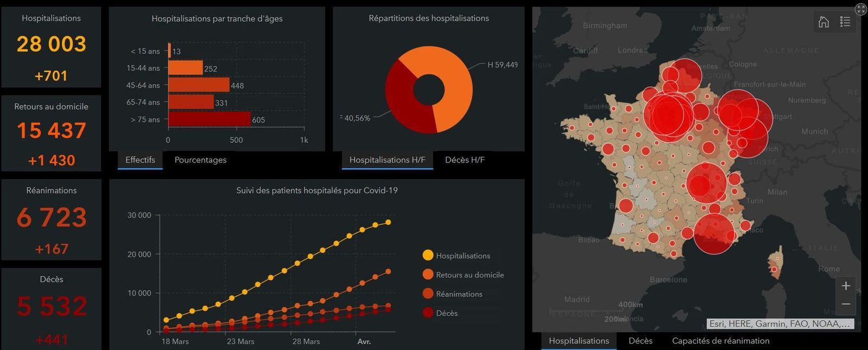Image resolution: width=868 pixels, height=350 pixels.
Task: Switch map to Capacités de réanimation tab
Action: coord(720,341)
